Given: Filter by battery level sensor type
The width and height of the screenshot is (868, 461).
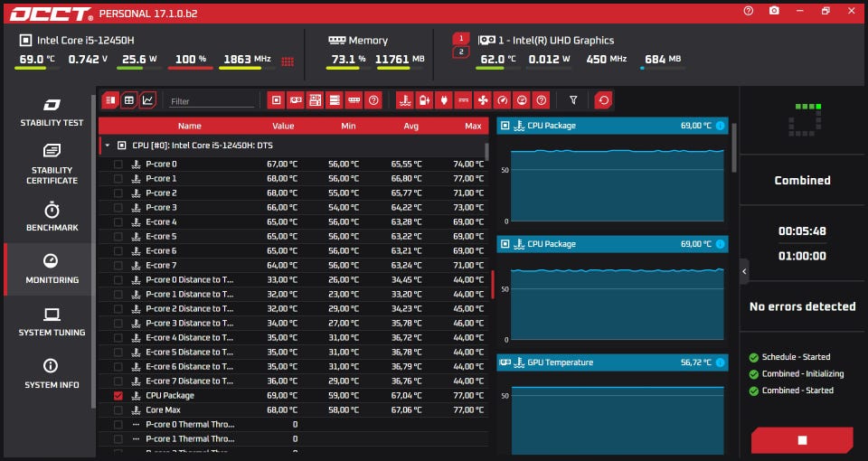Looking at the screenshot, I should (x=424, y=100).
